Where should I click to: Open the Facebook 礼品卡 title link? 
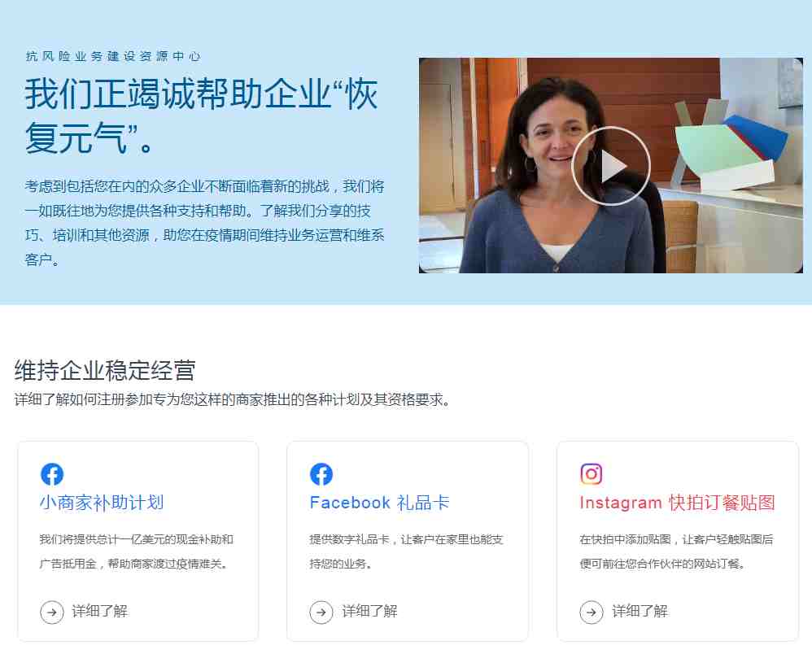pyautogui.click(x=380, y=503)
